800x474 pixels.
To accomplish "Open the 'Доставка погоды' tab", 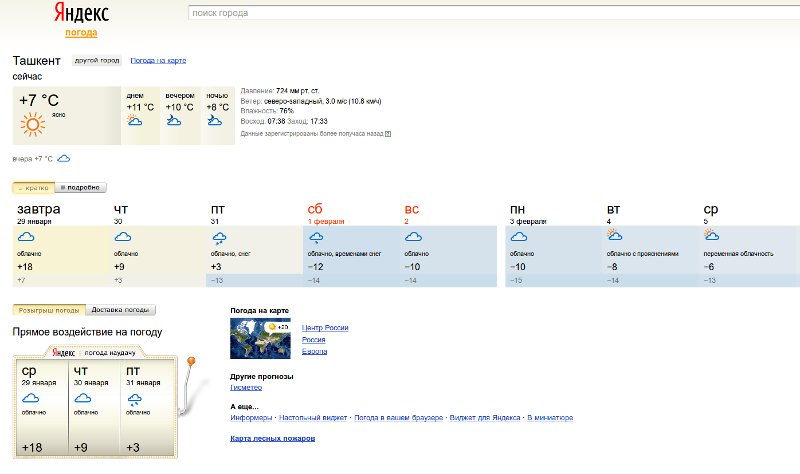I will point(122,310).
